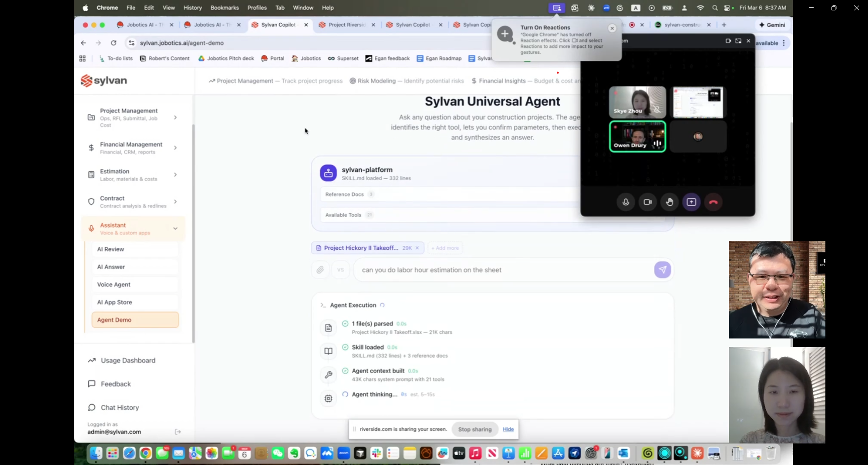The image size is (868, 465).
Task: Toggle camera in the call window
Action: [x=648, y=202]
